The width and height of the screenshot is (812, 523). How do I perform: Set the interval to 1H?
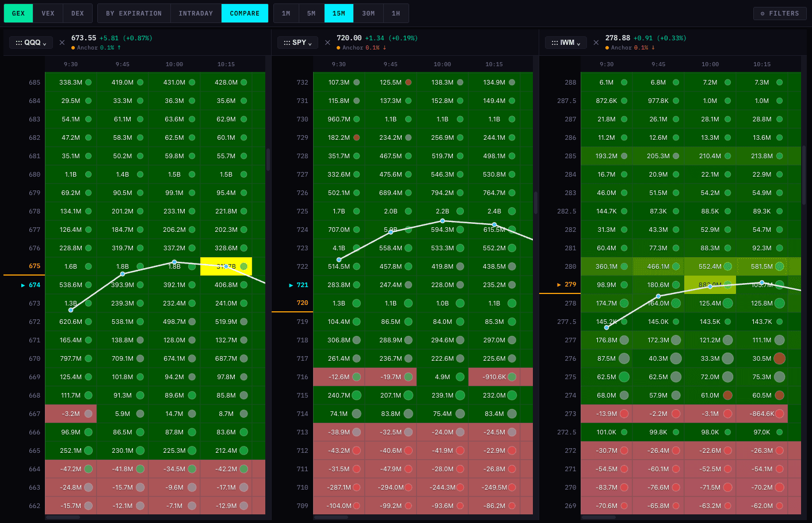396,13
